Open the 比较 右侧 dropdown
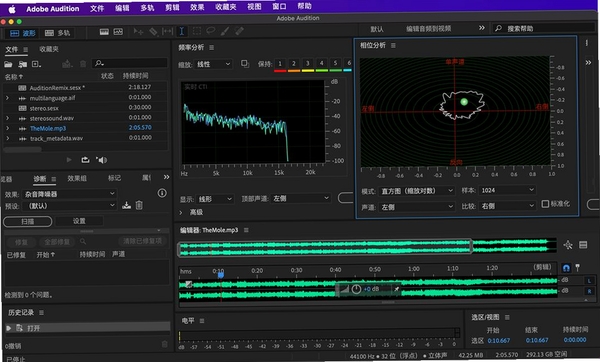 coord(507,206)
